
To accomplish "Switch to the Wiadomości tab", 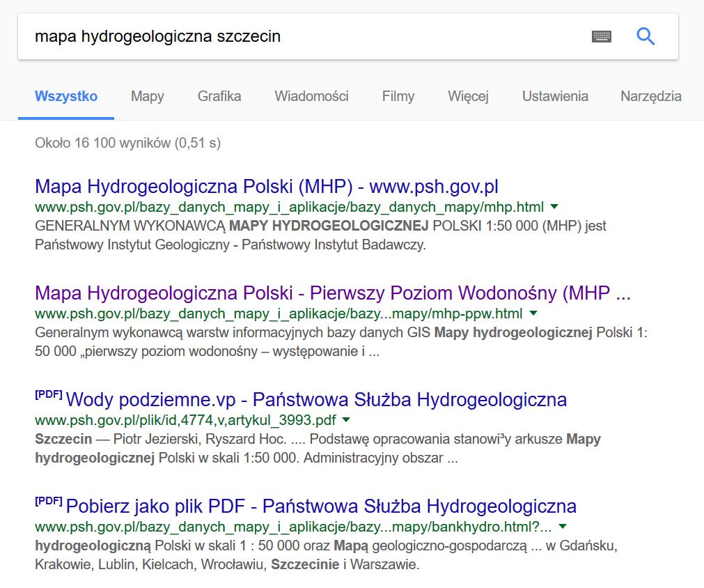I will tap(311, 96).
